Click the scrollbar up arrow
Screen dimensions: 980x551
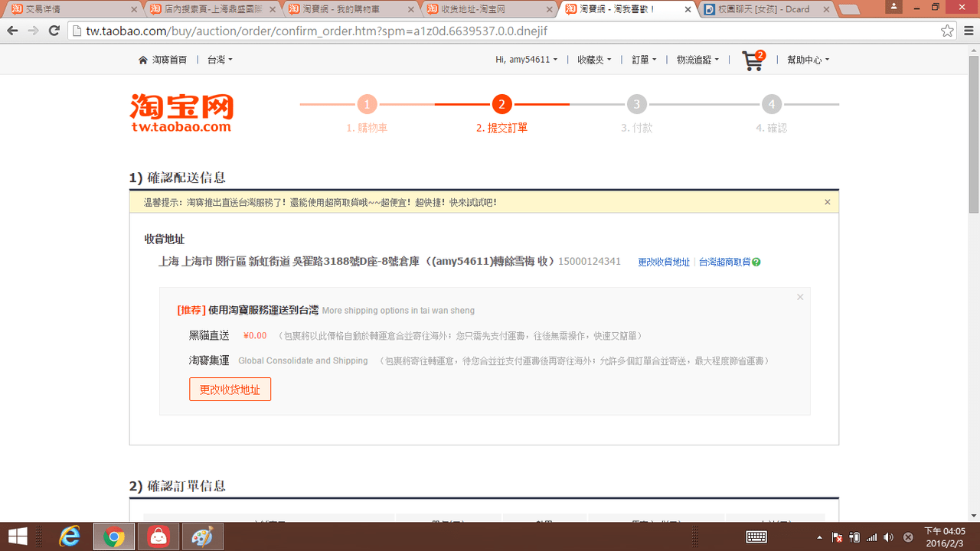(974, 50)
